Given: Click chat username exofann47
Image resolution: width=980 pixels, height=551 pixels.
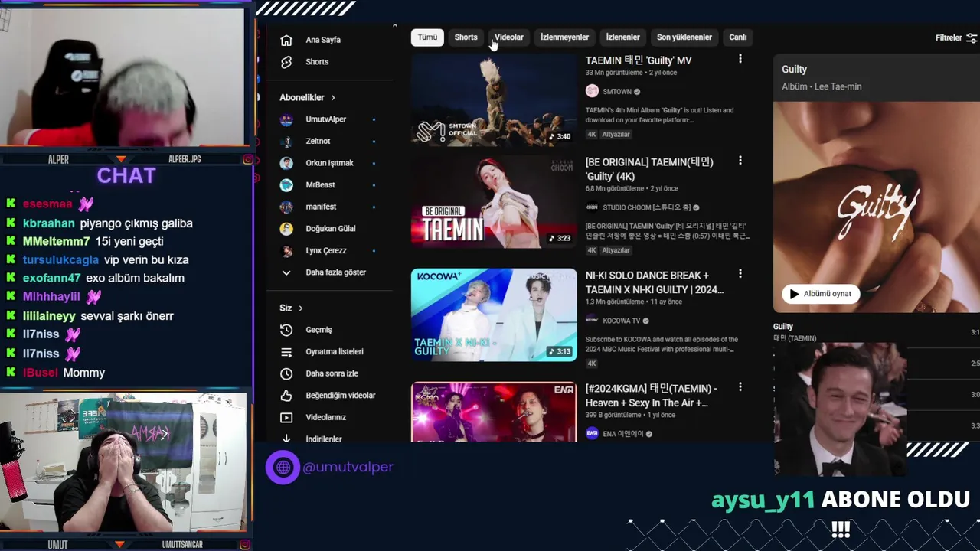Looking at the screenshot, I should click(x=51, y=279).
